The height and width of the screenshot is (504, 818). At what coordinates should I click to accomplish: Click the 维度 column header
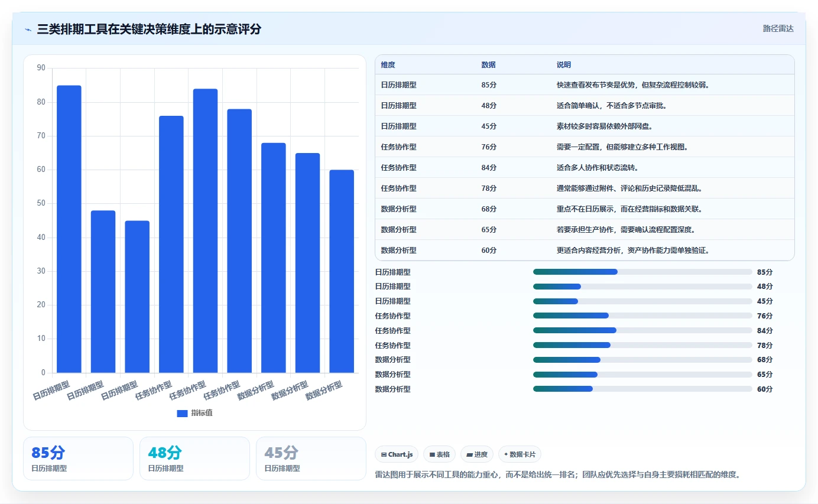[x=388, y=64]
